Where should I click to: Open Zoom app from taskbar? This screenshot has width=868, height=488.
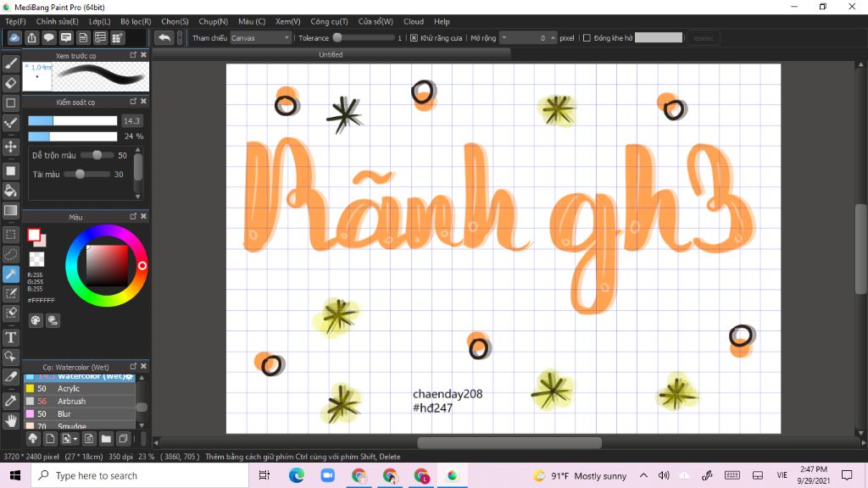tap(328, 475)
